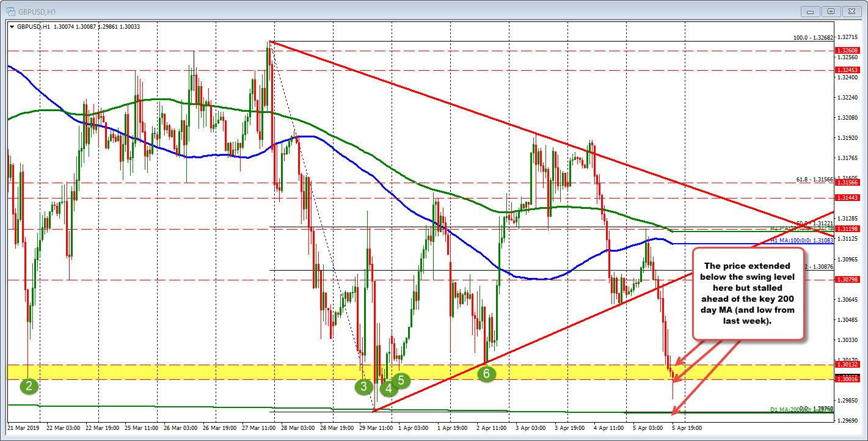Click 1.32715 on the price scale
Viewport: 868px width, 441px height.
click(x=848, y=37)
